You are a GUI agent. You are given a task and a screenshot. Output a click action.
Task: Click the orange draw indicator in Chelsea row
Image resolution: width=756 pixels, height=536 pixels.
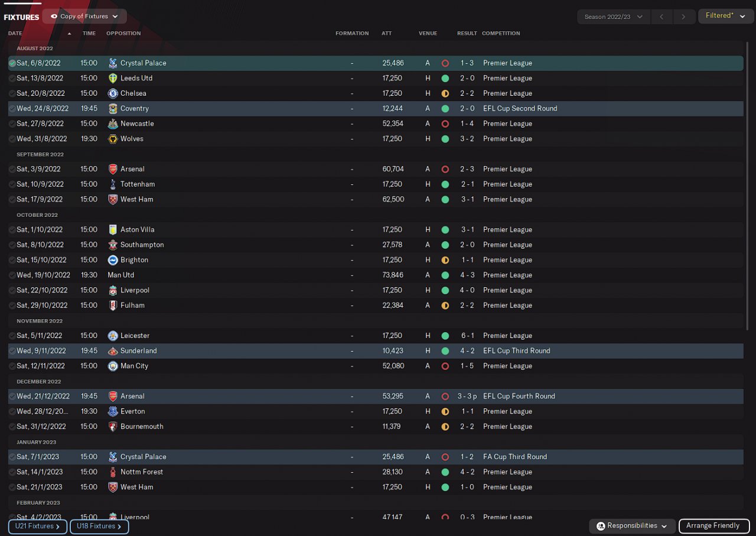point(445,93)
